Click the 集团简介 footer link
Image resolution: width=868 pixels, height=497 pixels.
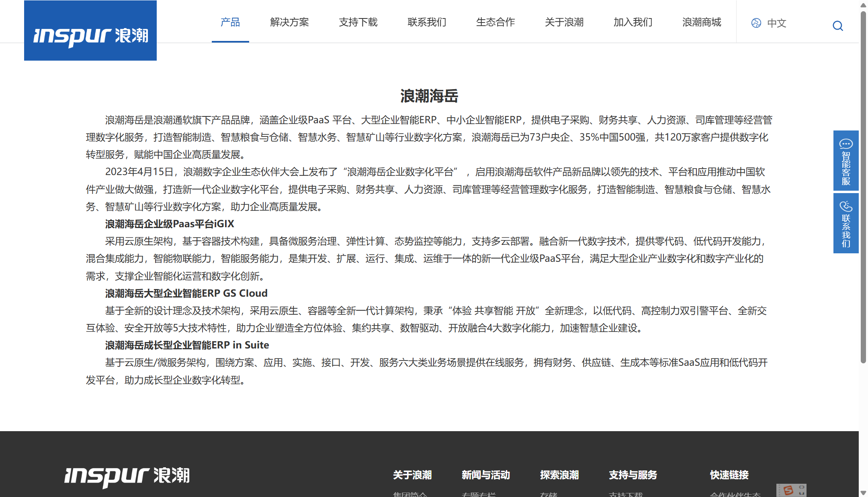click(411, 495)
